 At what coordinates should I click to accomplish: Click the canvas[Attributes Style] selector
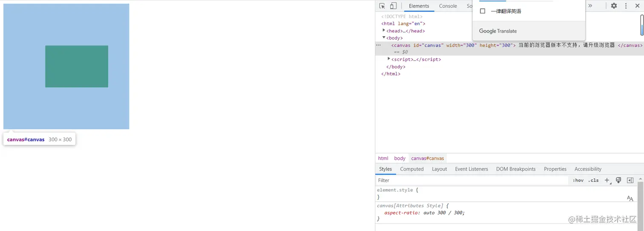tap(410, 206)
